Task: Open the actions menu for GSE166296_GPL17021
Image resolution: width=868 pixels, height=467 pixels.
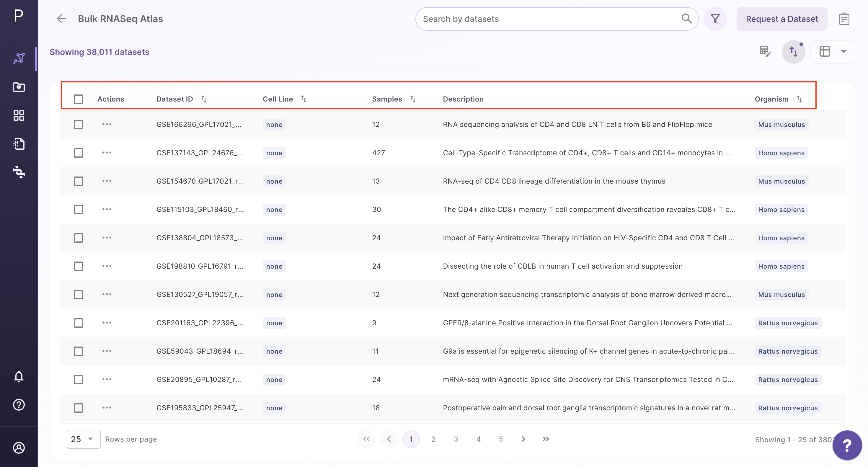Action: pos(107,124)
